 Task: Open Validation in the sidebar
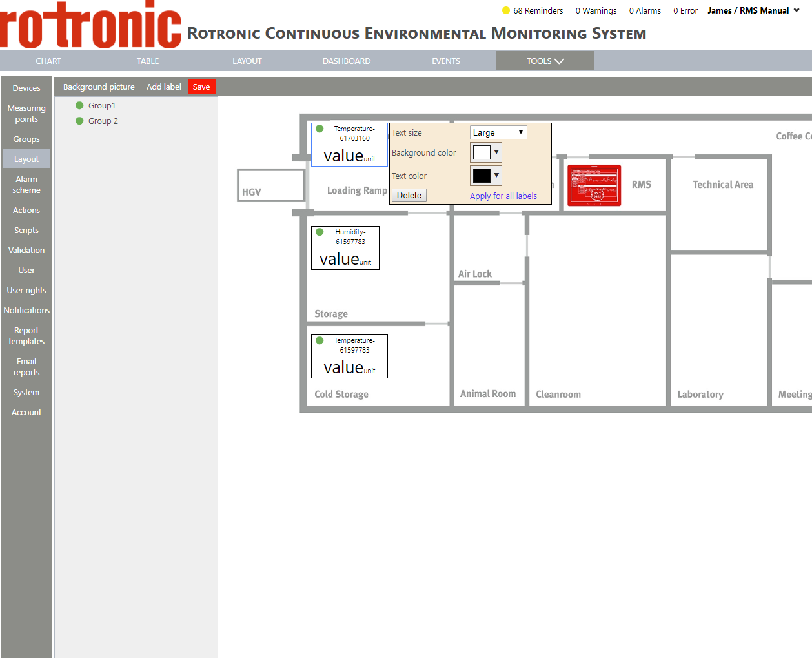[26, 250]
